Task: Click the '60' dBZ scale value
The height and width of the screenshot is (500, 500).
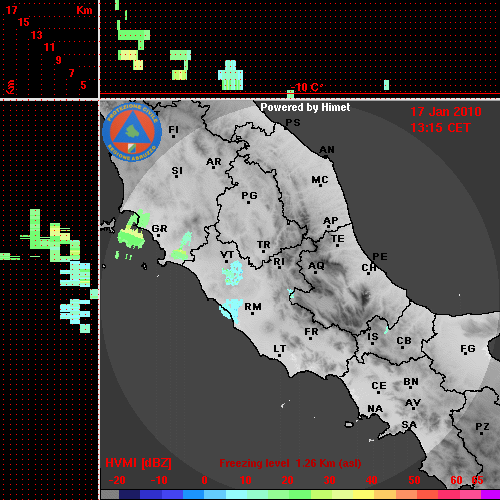Action: tap(456, 480)
